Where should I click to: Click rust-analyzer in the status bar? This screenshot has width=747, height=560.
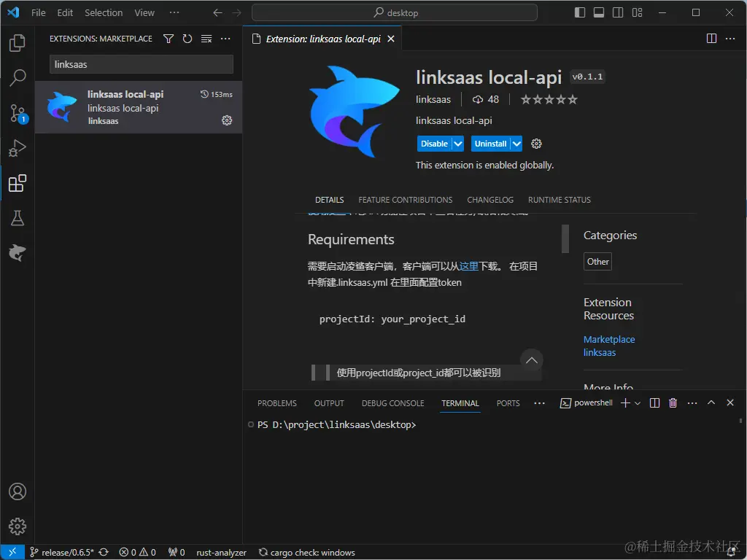pyautogui.click(x=221, y=553)
